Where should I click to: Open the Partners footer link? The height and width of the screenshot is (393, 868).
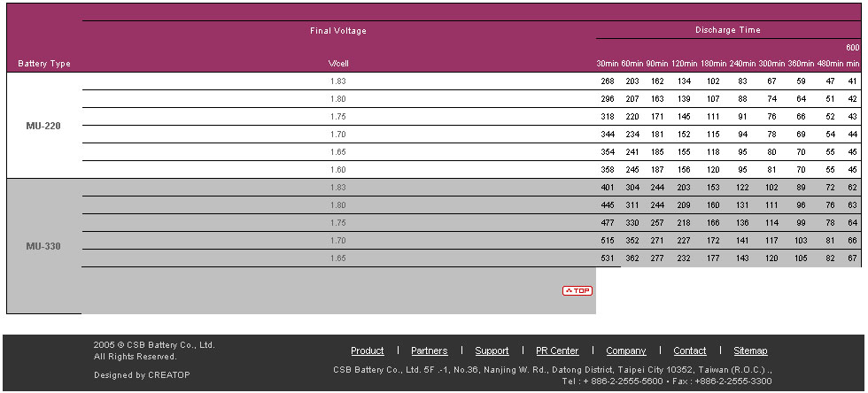pos(429,351)
